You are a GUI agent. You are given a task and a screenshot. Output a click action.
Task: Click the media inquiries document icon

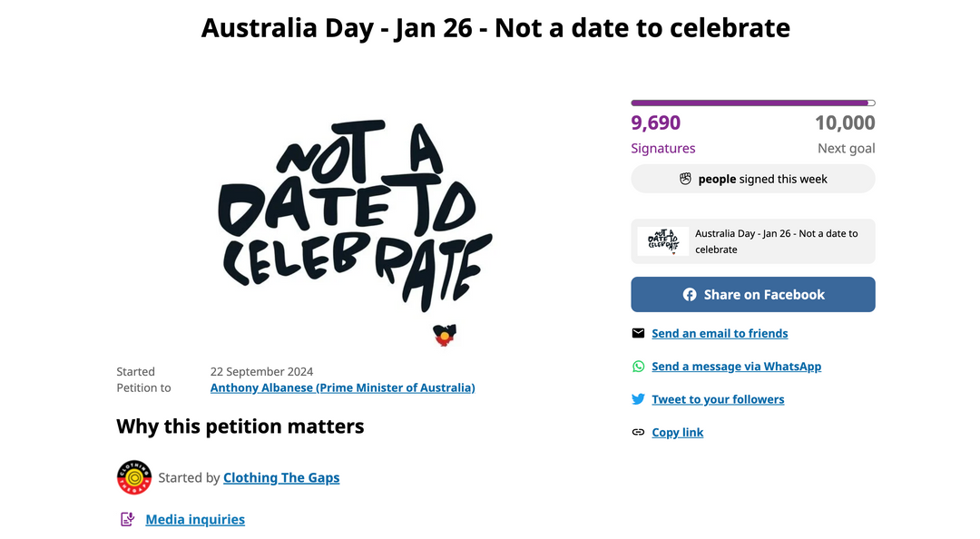pos(128,519)
